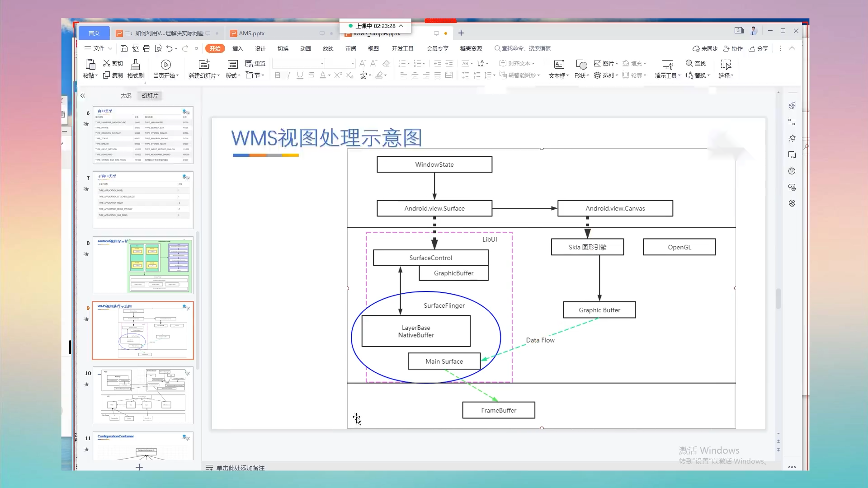The image size is (868, 488).
Task: Switch to the AMS.pptx document tab
Action: pos(252,33)
